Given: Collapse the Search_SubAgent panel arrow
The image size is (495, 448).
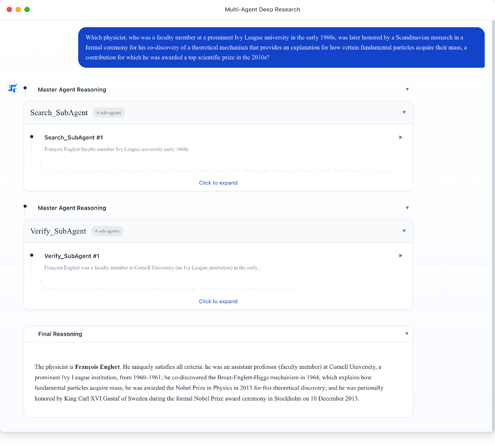Looking at the screenshot, I should [x=404, y=112].
